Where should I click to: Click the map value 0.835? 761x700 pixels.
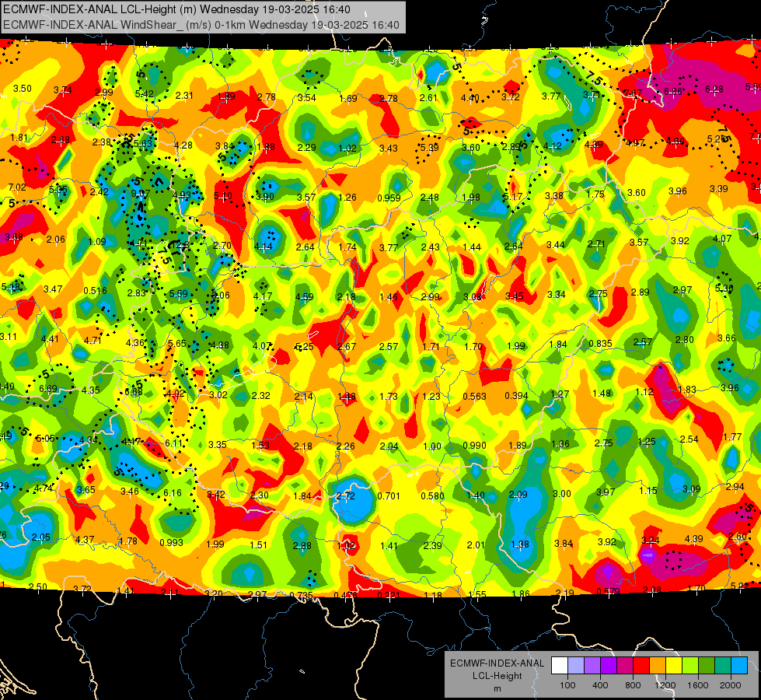point(600,344)
